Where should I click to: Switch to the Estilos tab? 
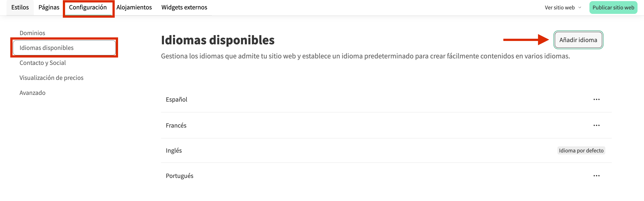20,7
